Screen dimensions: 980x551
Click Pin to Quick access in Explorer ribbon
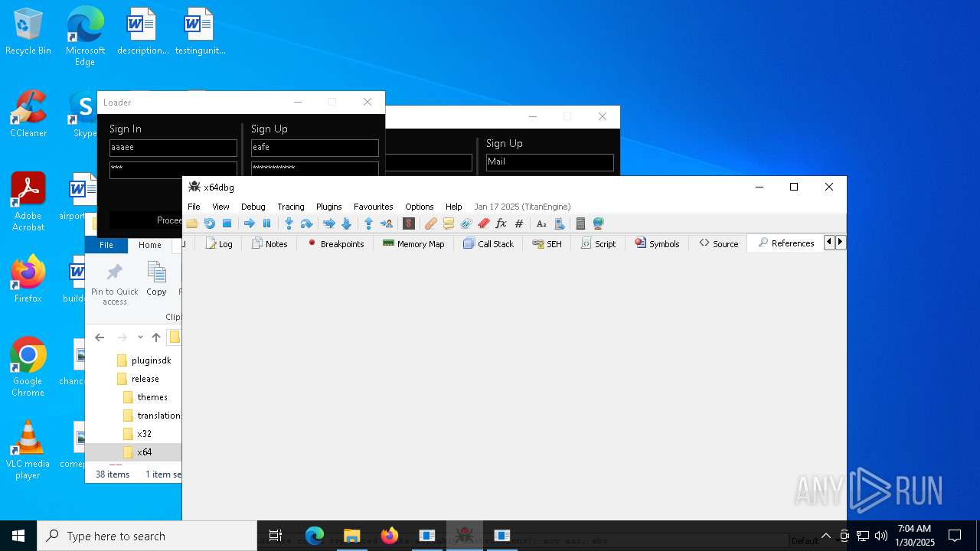click(x=115, y=284)
